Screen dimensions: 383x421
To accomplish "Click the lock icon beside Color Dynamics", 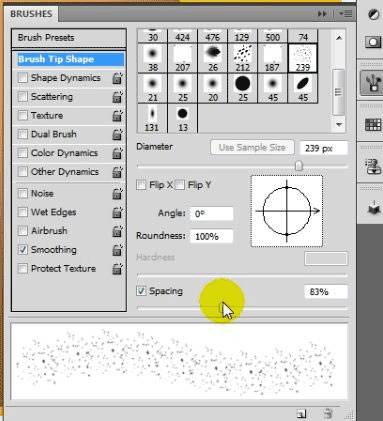I will tap(117, 153).
